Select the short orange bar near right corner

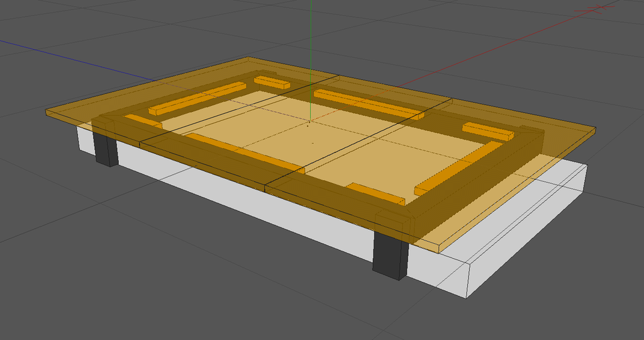tap(488, 130)
